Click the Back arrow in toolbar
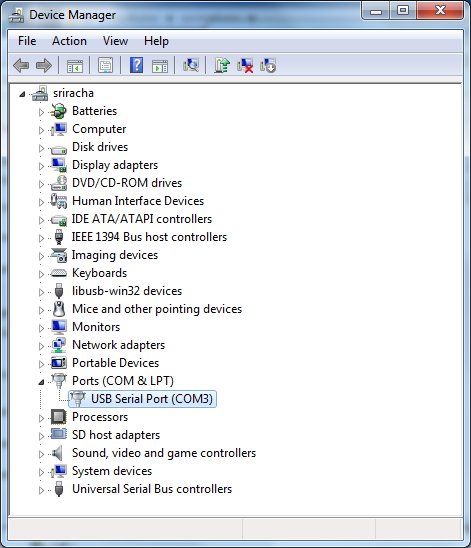Image resolution: width=471 pixels, height=548 pixels. point(21,65)
